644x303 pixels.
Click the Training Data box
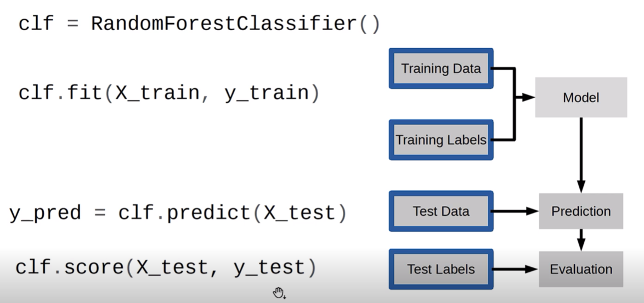(441, 68)
